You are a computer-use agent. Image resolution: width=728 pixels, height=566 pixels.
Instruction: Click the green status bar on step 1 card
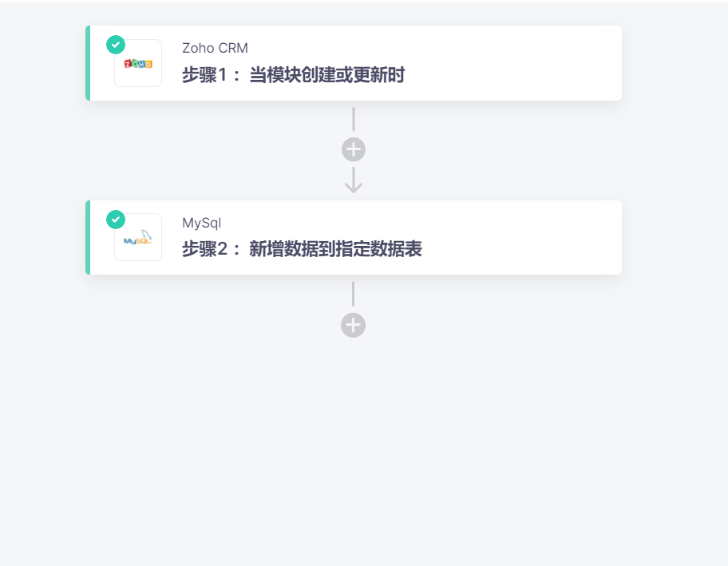(x=89, y=62)
